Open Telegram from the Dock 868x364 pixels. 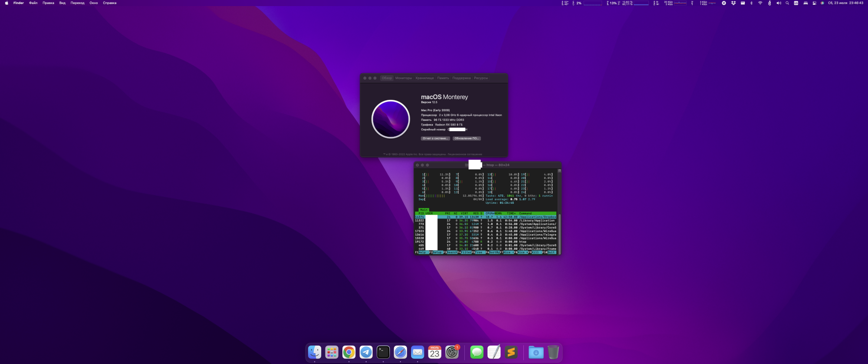click(x=366, y=352)
